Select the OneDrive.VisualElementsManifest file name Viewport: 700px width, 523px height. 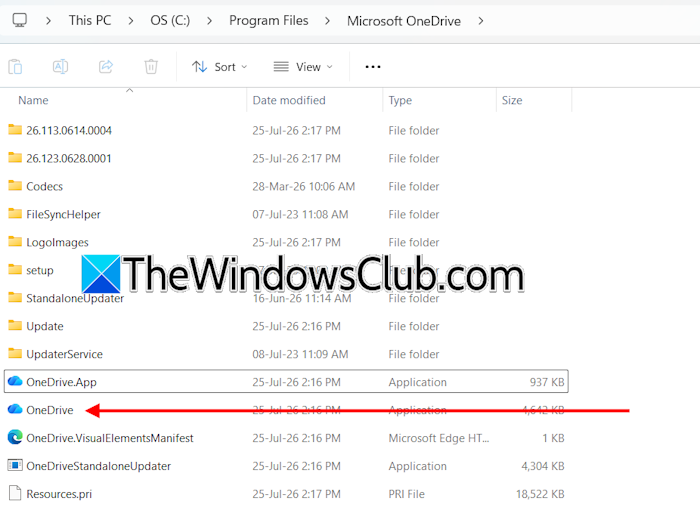point(110,438)
